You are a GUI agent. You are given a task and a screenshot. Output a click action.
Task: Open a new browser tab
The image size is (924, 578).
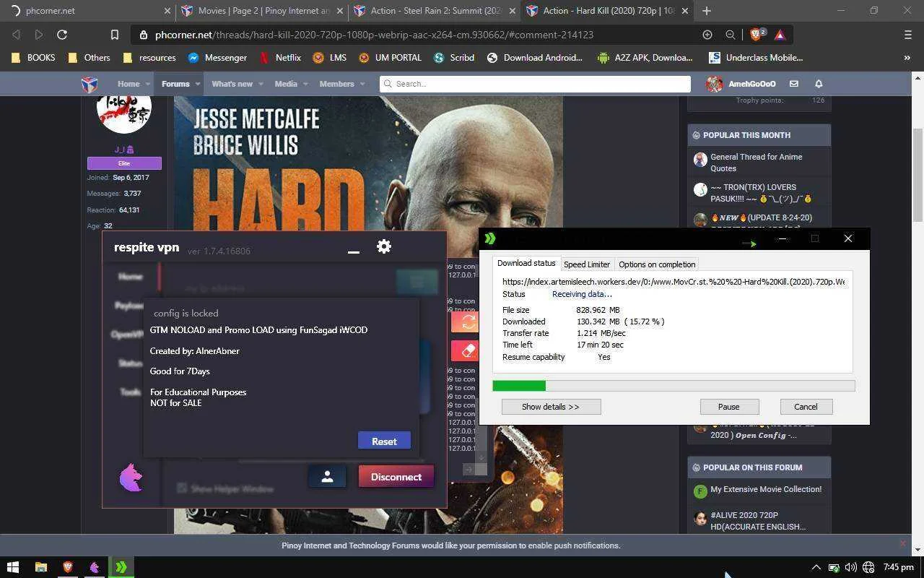(707, 11)
